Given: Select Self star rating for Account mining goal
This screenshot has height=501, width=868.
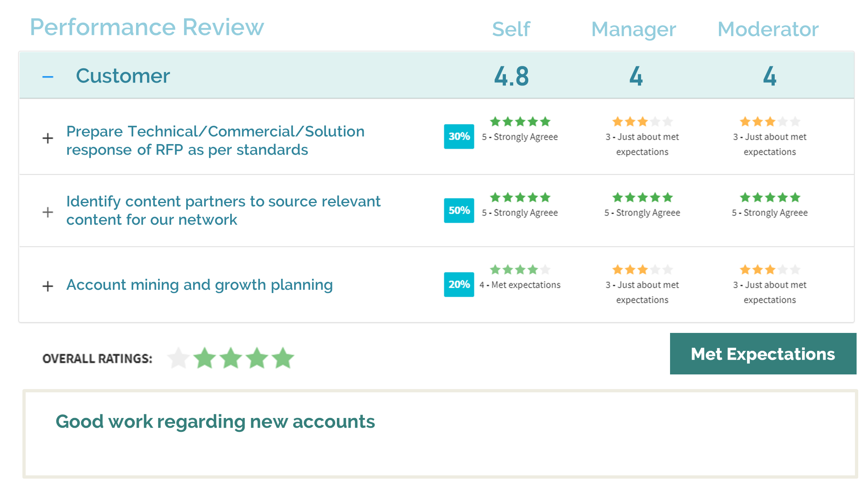Looking at the screenshot, I should coord(520,269).
